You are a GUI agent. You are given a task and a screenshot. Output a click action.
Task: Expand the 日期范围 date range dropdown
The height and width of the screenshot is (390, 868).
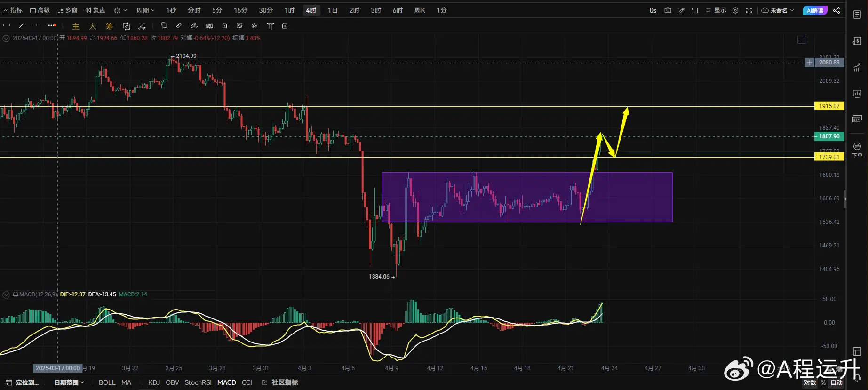tap(69, 382)
